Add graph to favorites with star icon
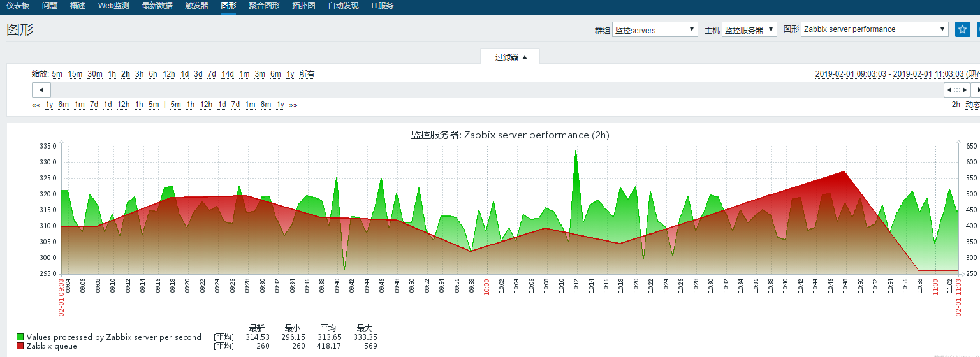Screen dimensions: 980x357 tap(962, 29)
